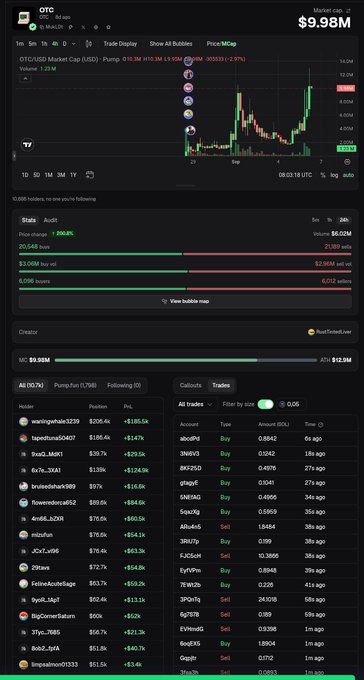Expand the interval dropdown arrow after D
Image resolution: width=364 pixels, height=680 pixels.
73,44
